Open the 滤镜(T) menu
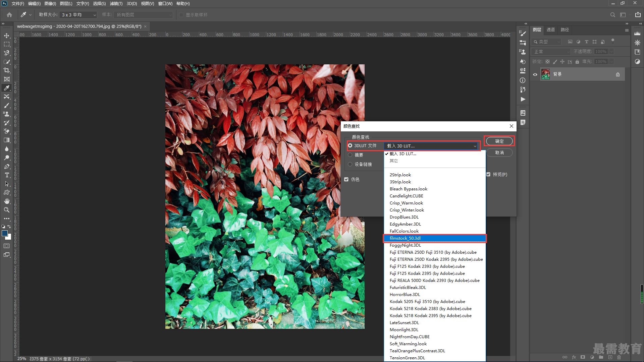 [116, 4]
